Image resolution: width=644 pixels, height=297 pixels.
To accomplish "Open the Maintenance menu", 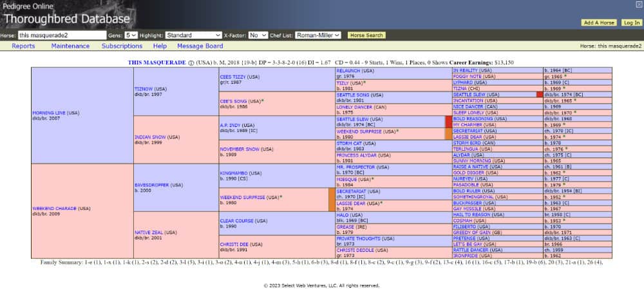I will [70, 46].
